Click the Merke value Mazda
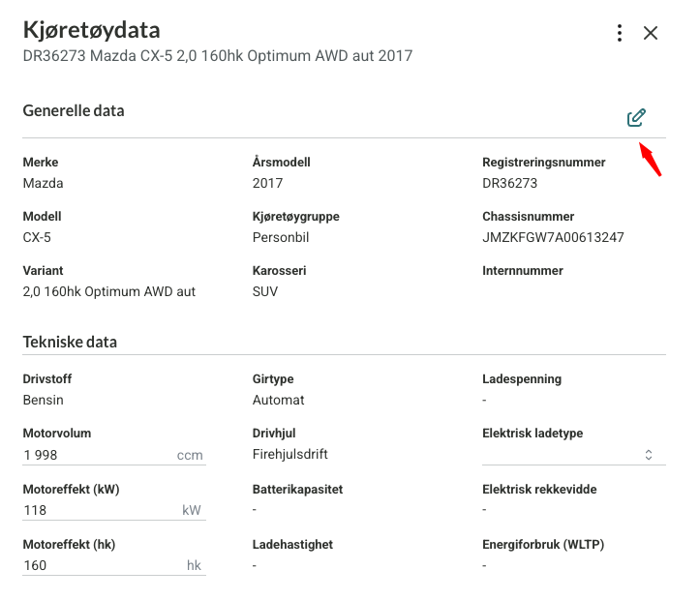700x600 pixels. tap(43, 183)
